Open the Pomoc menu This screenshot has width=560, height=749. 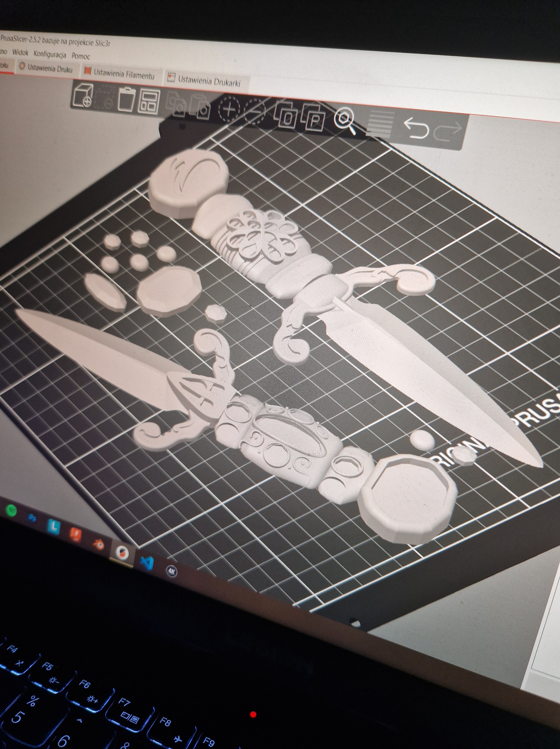pos(81,56)
